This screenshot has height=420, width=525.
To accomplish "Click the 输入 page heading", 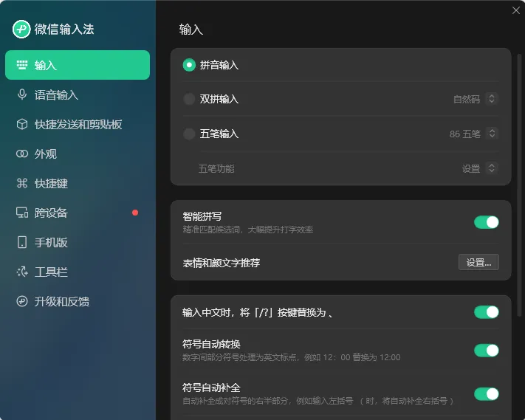I will [x=191, y=30].
